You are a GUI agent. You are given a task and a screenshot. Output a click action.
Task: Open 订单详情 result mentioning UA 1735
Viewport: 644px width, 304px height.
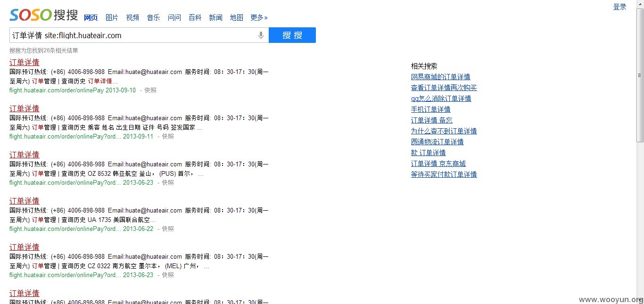tap(25, 201)
